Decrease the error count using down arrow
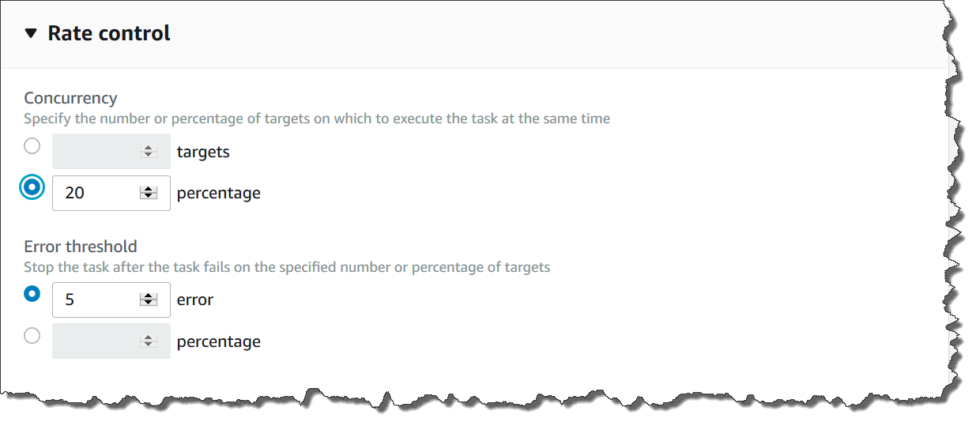This screenshot has height=426, width=980. (x=148, y=303)
